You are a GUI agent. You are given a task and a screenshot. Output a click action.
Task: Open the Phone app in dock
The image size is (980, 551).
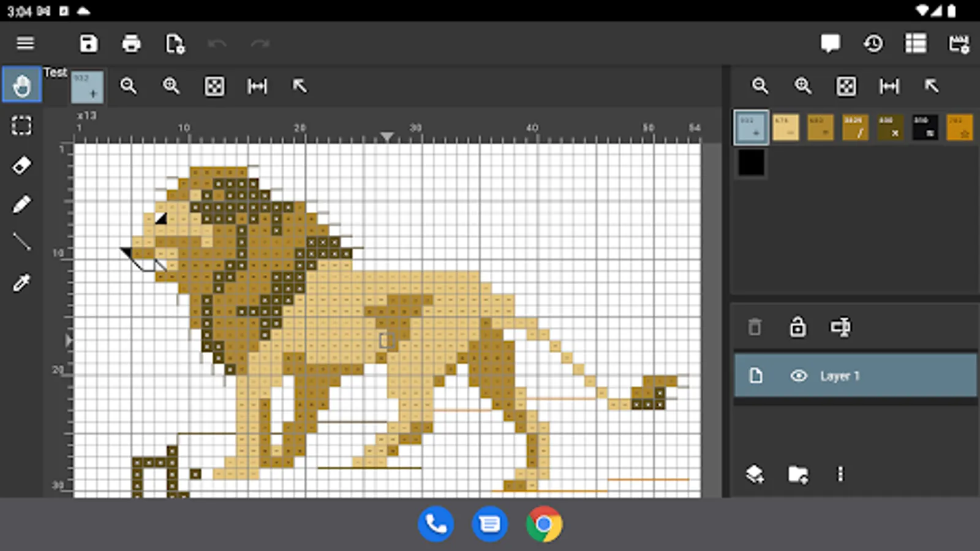(x=435, y=524)
